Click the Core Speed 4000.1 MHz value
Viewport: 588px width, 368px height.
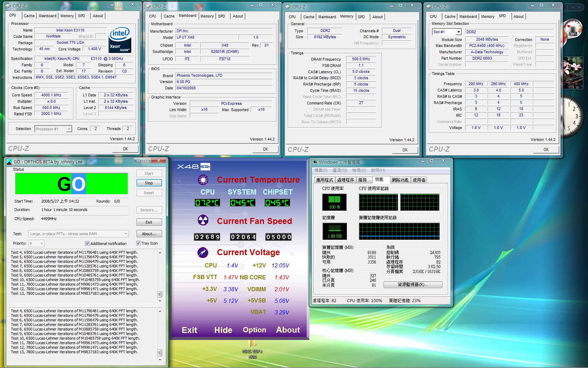[x=51, y=95]
